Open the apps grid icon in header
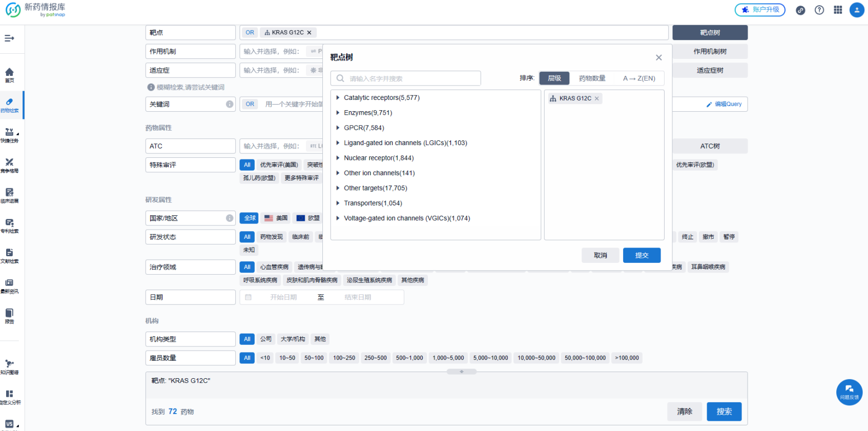Screen dimensions: 868x431 (x=838, y=10)
